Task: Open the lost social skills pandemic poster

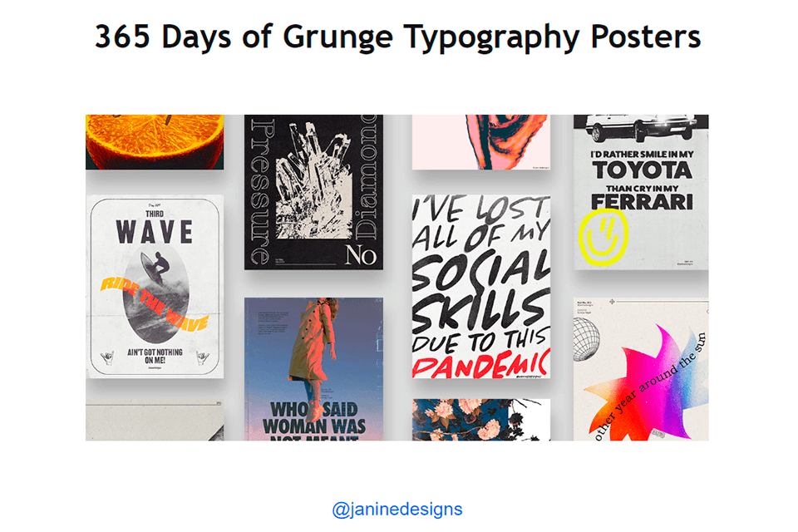Action: point(481,287)
